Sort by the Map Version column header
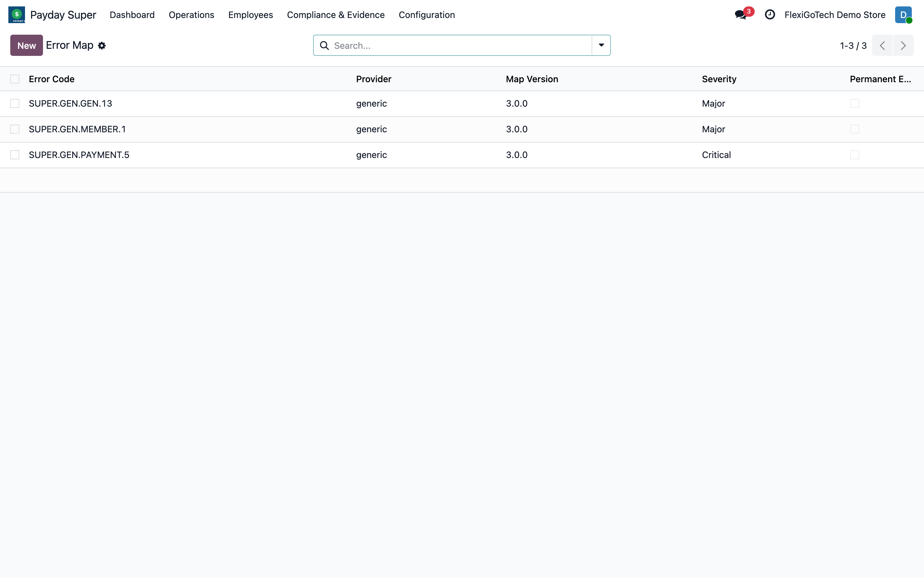The height and width of the screenshot is (578, 924). (532, 79)
